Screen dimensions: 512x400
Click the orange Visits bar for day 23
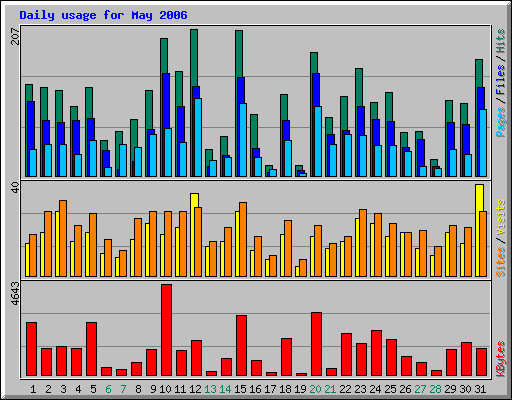pos(363,243)
